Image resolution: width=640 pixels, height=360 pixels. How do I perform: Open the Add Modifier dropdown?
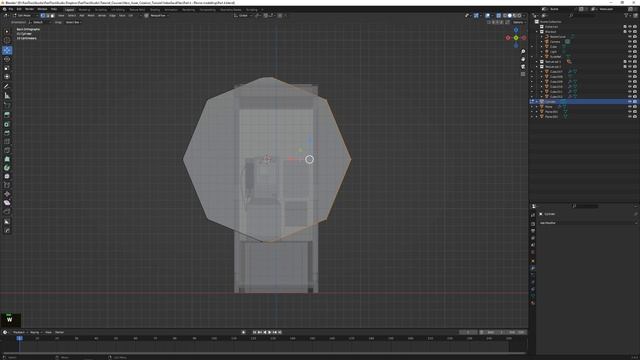click(x=588, y=223)
